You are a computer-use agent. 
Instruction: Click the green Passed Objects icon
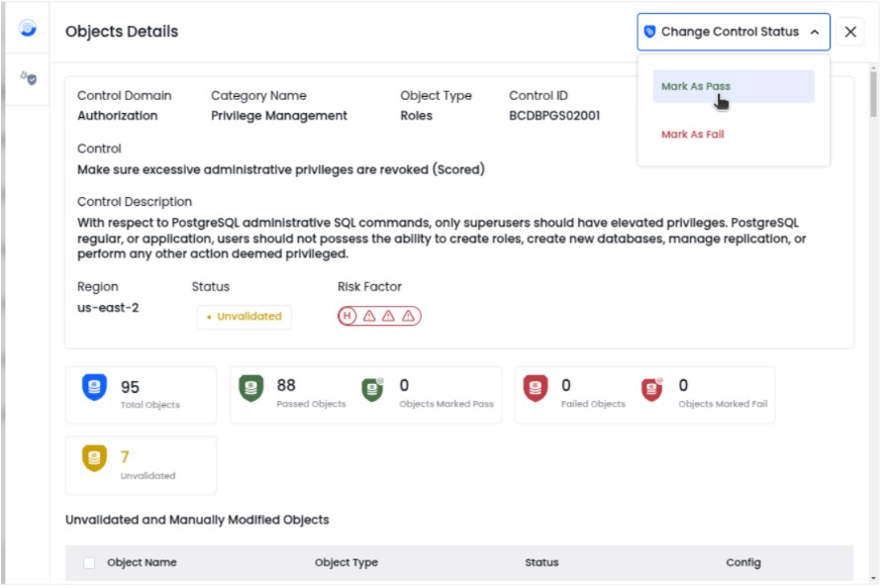[x=252, y=388]
